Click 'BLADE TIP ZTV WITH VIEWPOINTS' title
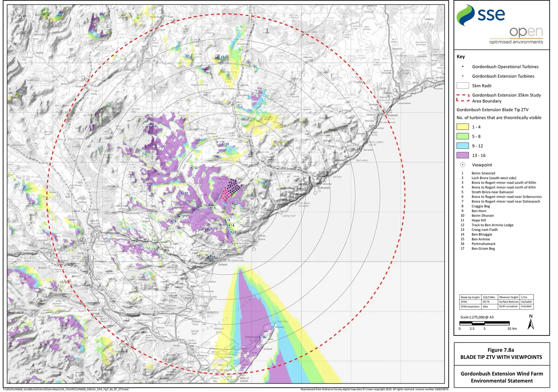This screenshot has width=558, height=392. [x=501, y=357]
